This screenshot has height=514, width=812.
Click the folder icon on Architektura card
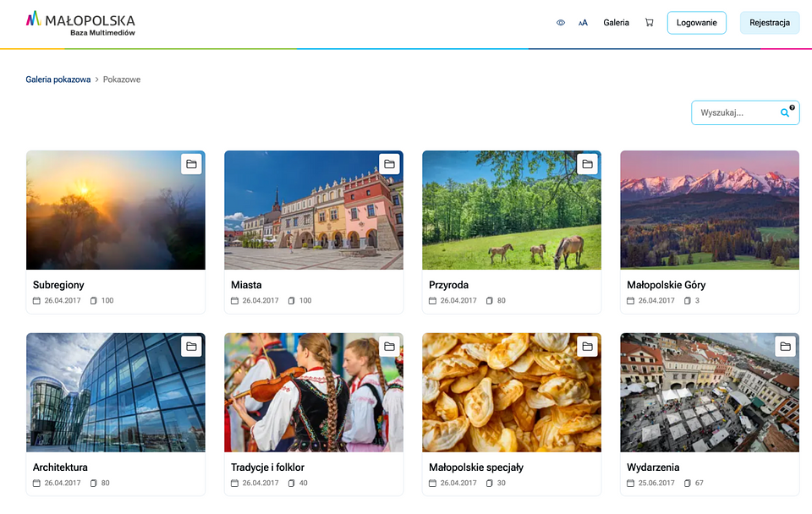[191, 347]
